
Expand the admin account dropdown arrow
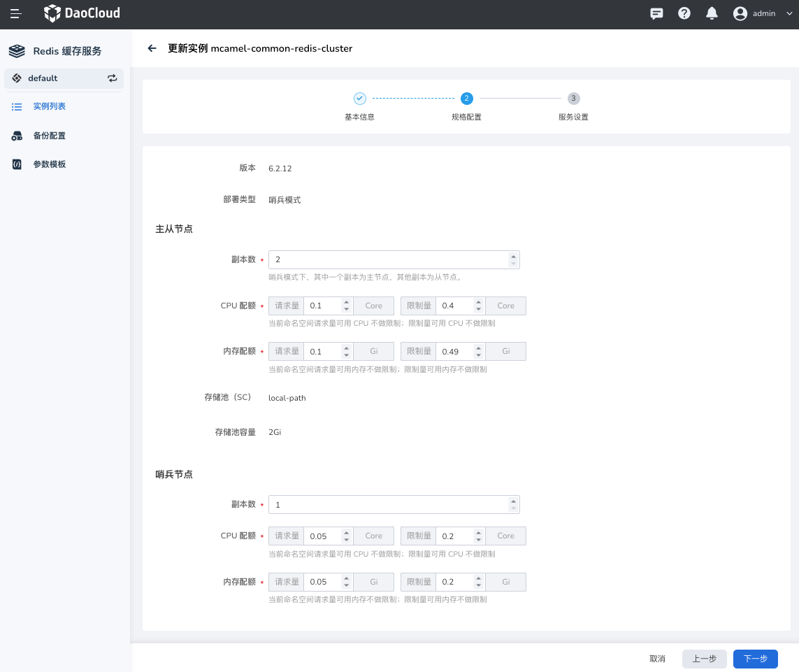click(789, 13)
